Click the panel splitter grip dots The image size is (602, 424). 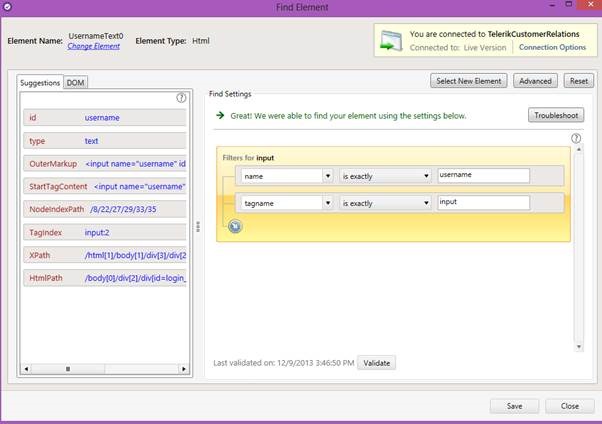(198, 227)
